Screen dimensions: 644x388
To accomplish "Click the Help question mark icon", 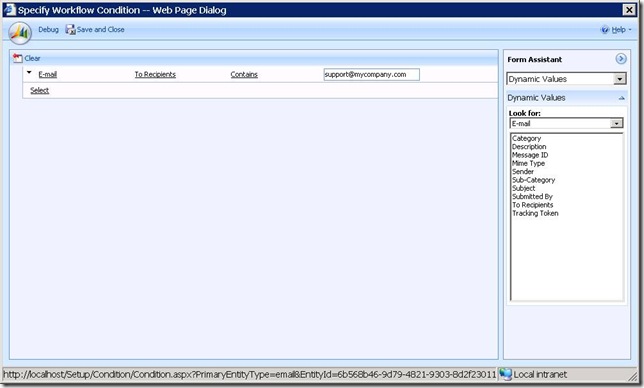I will click(605, 30).
